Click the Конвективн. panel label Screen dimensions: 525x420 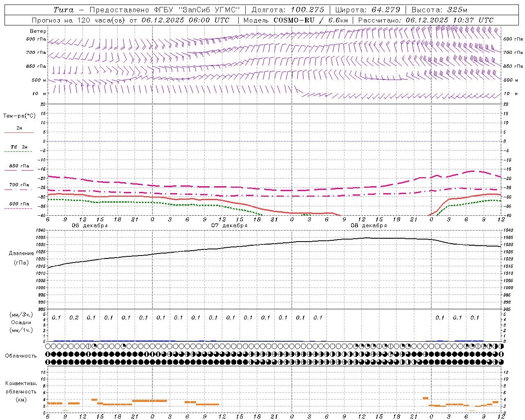[21, 383]
